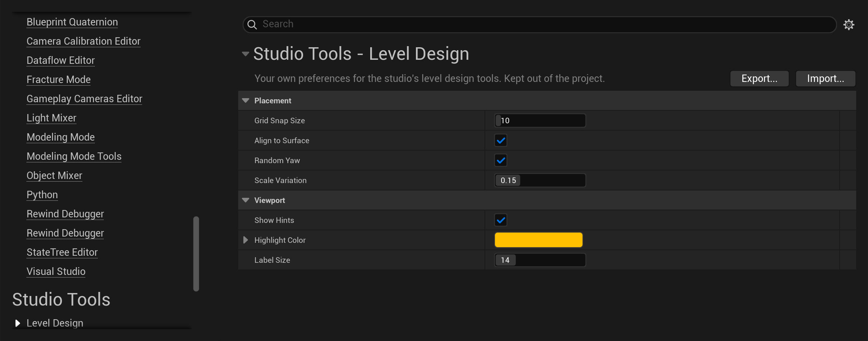Viewport: 868px width, 341px height.
Task: Collapse the Studio Tools - Level Design heading
Action: [x=246, y=54]
